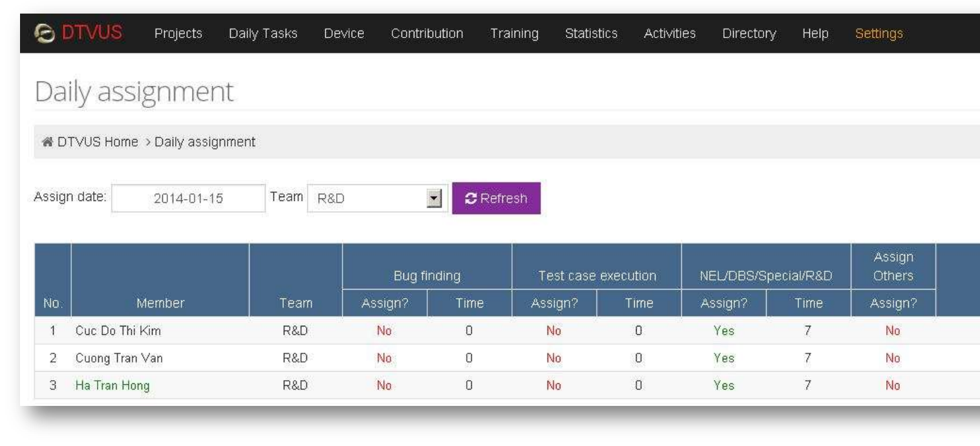Open the Training menu item
980x446 pixels.
click(514, 34)
